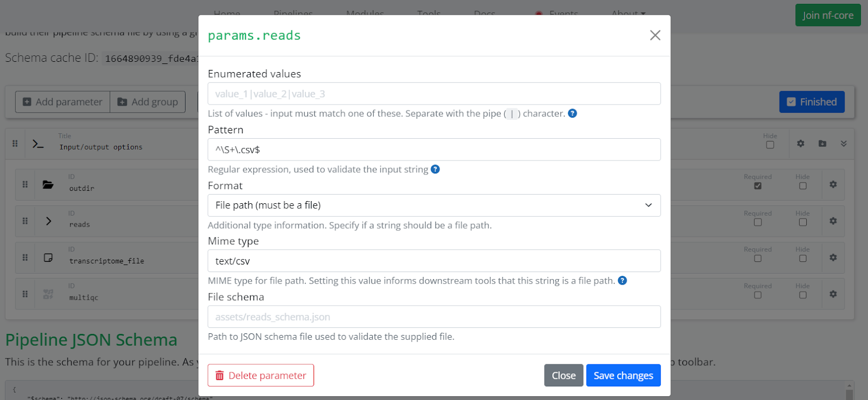This screenshot has height=400, width=868.
Task: Open the Format dropdown menu
Action: point(433,205)
